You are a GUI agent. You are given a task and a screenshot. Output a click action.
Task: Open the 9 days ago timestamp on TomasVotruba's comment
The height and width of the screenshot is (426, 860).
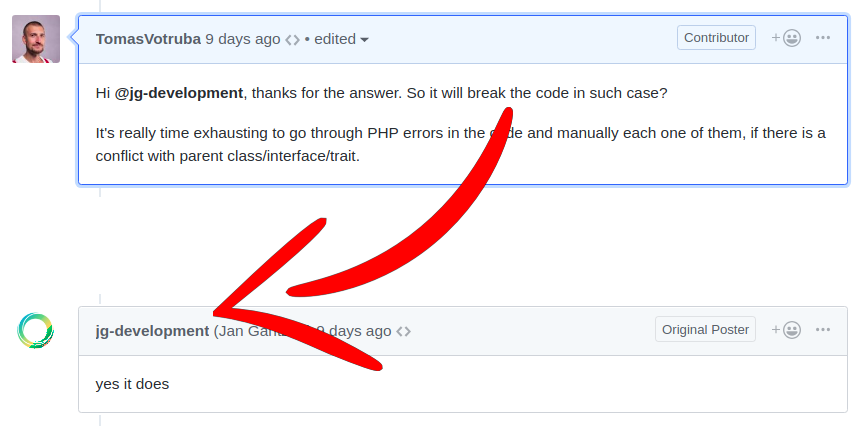(x=242, y=39)
